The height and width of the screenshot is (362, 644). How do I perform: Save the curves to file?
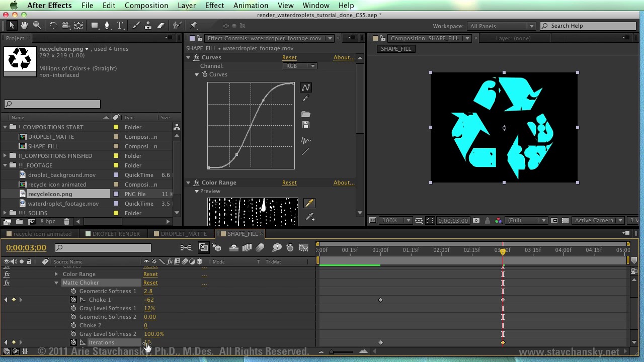pos(306,125)
